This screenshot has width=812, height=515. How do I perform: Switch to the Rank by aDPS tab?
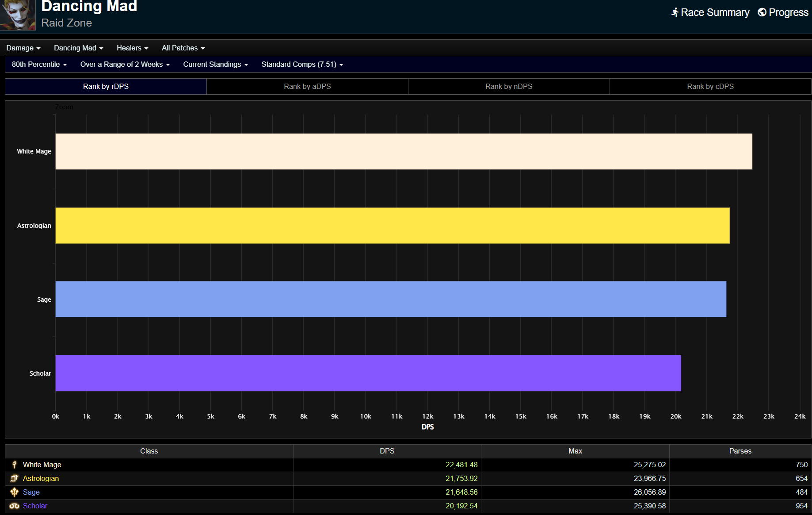tap(307, 86)
